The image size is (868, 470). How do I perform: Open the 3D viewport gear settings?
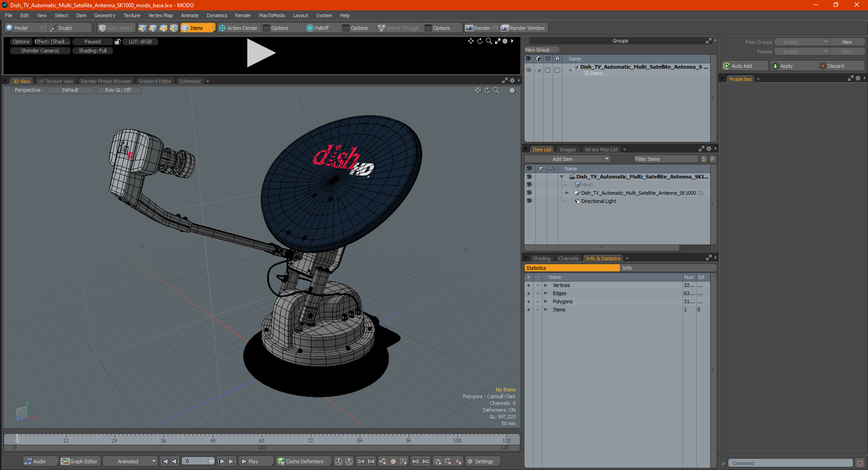click(512, 90)
